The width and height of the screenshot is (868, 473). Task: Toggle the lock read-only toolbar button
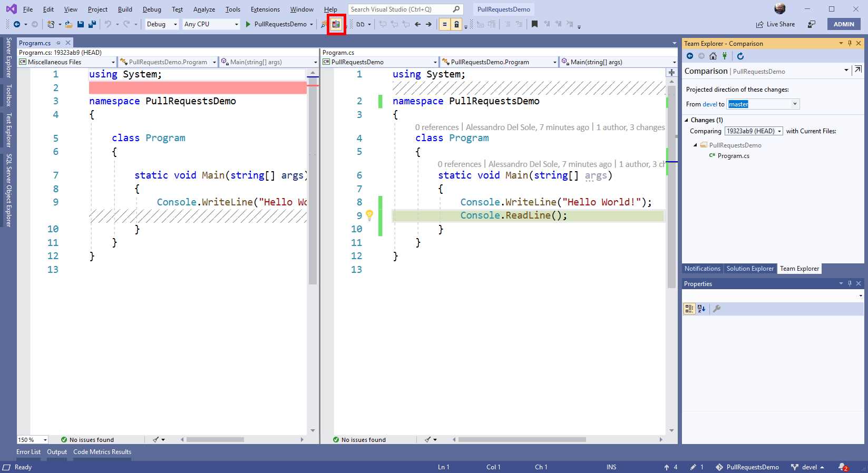[x=456, y=24]
